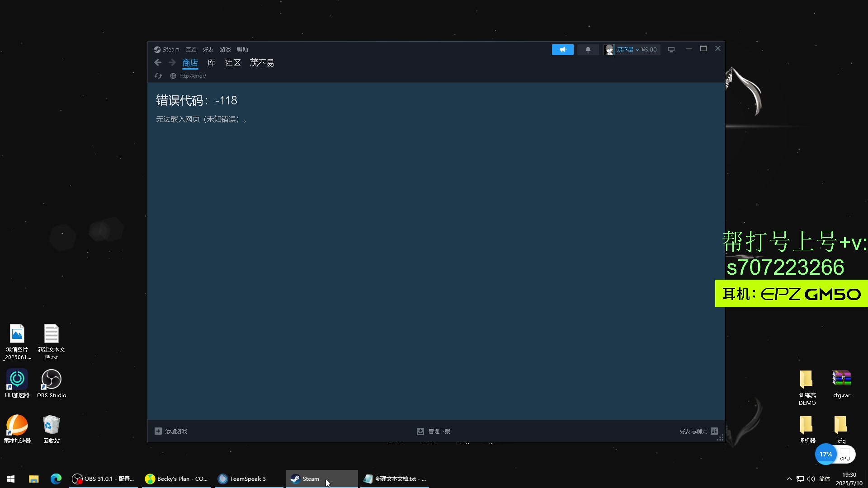Maximize the Steam window

click(703, 49)
